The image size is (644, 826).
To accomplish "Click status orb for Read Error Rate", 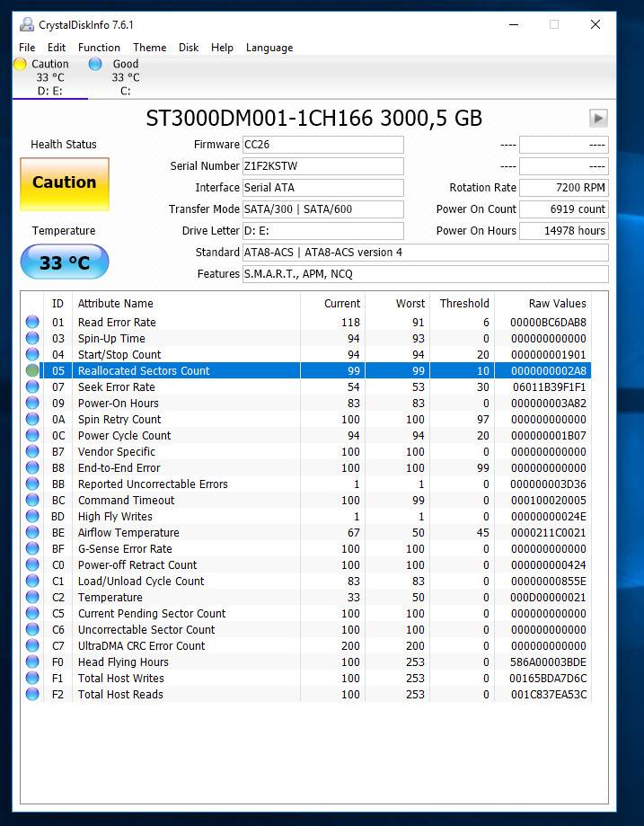I will pos(32,322).
